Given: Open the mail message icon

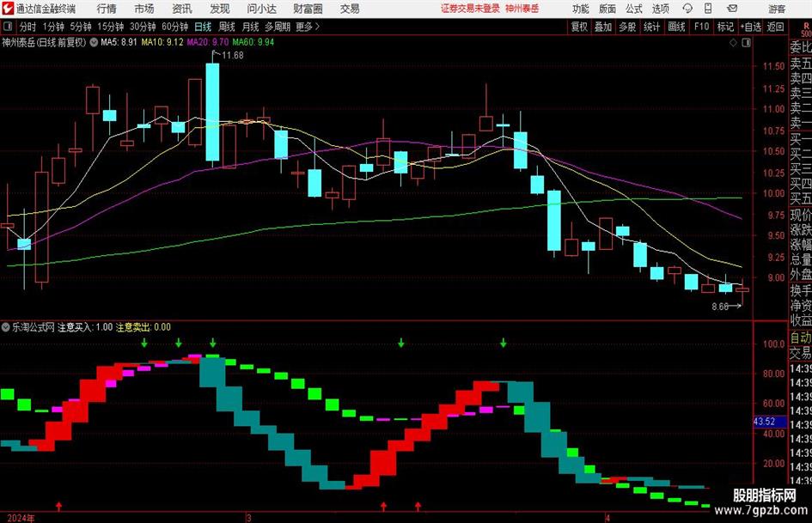Looking at the screenshot, I should pos(732,9).
